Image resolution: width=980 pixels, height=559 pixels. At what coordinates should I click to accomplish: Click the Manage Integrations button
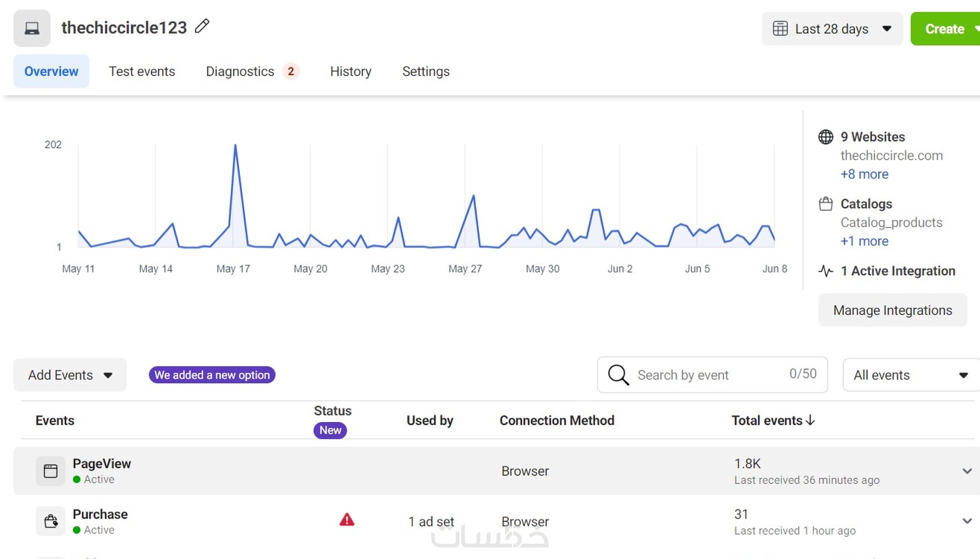892,311
